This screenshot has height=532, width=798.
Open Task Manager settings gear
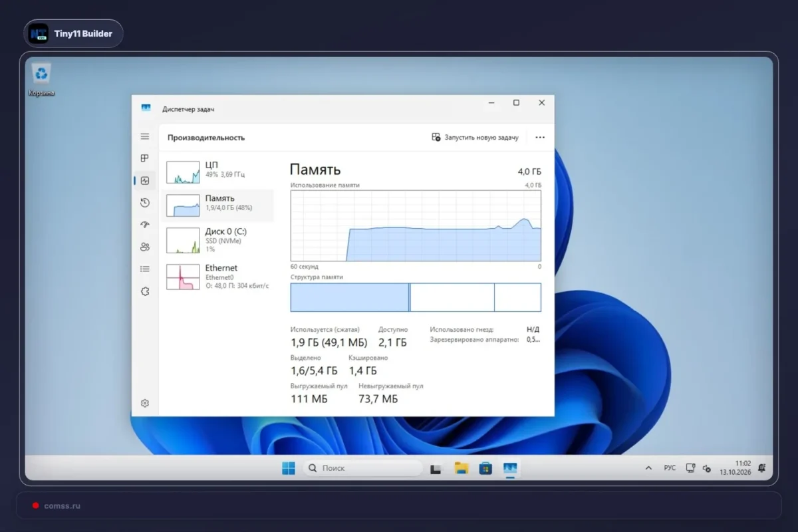pyautogui.click(x=145, y=403)
